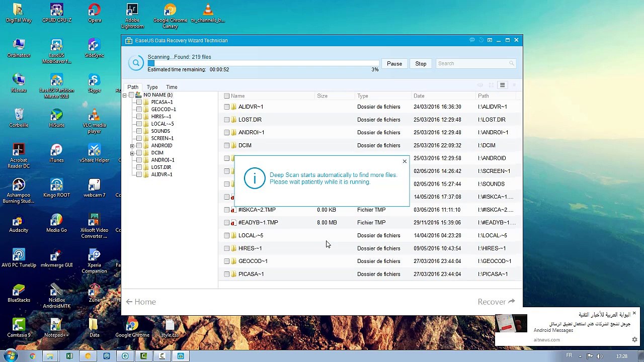Pause the scan

point(394,63)
